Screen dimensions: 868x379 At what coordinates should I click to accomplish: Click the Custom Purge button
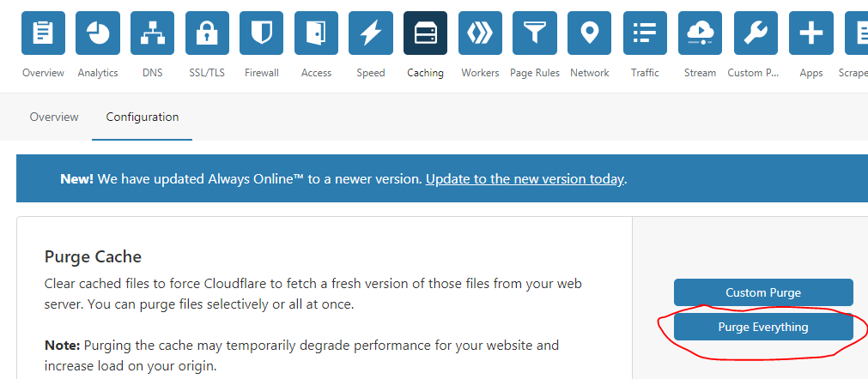pyautogui.click(x=763, y=292)
